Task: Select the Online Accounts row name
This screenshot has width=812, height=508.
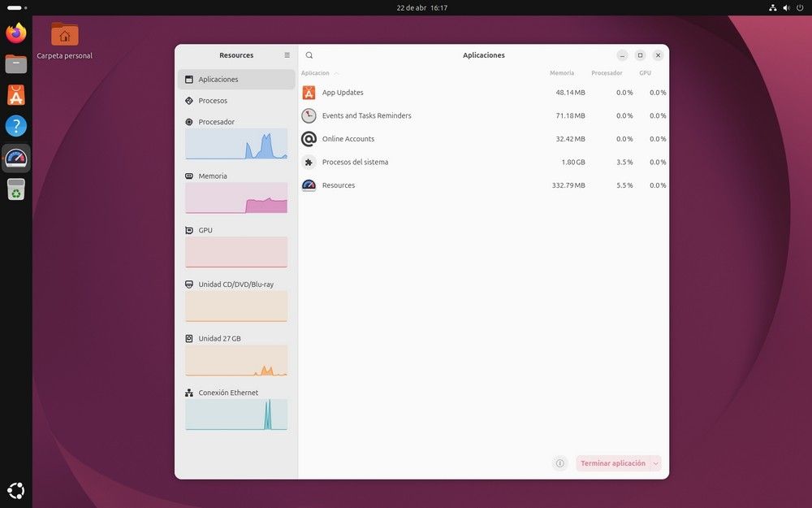Action: point(348,139)
